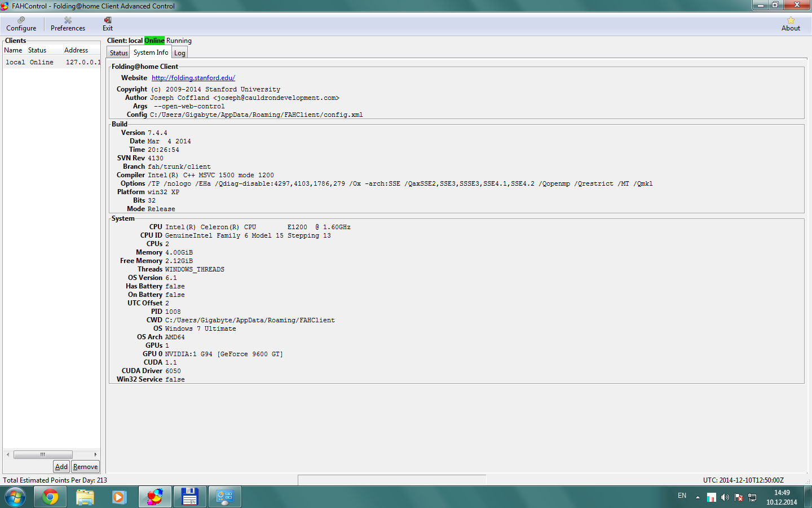Open Windows Explorer folder taskbar icon
This screenshot has height=508, width=812.
click(85, 497)
